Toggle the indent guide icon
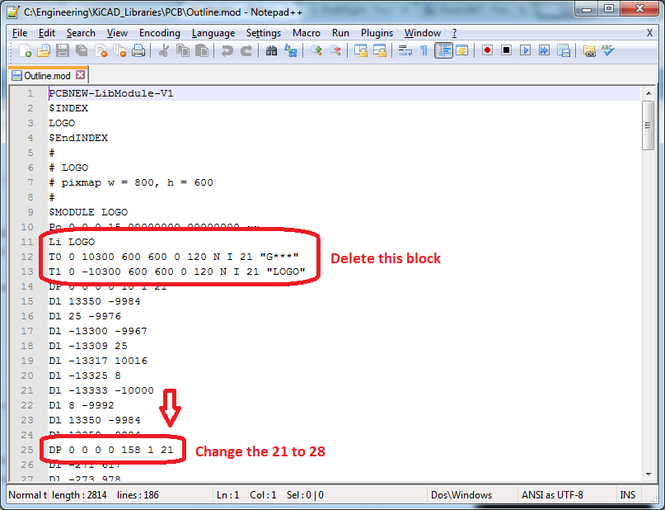Viewport: 665px width, 510px height. 444,51
